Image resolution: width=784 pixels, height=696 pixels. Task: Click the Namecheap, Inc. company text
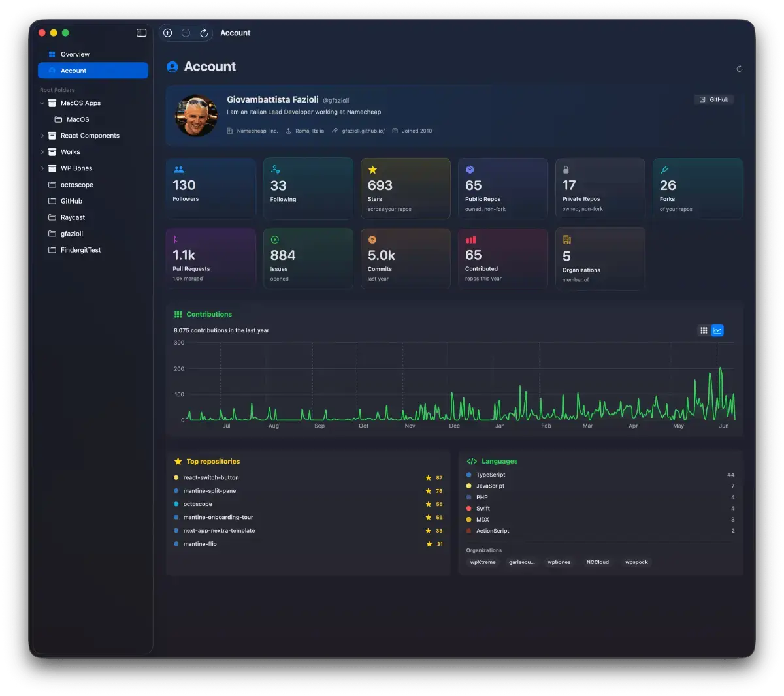coord(257,131)
